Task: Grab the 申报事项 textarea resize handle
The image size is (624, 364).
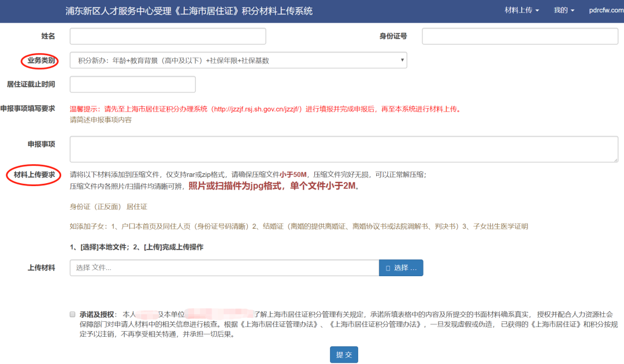Action: [615, 159]
